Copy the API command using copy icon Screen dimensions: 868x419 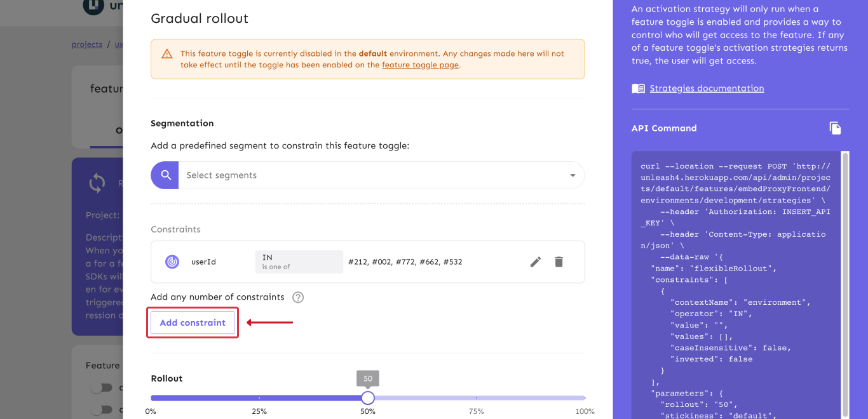pyautogui.click(x=835, y=128)
